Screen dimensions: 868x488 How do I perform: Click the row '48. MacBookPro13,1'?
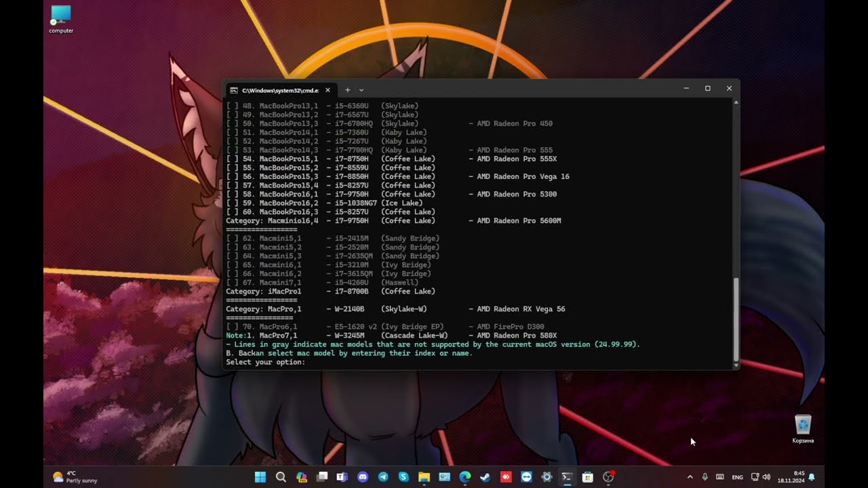(322, 106)
